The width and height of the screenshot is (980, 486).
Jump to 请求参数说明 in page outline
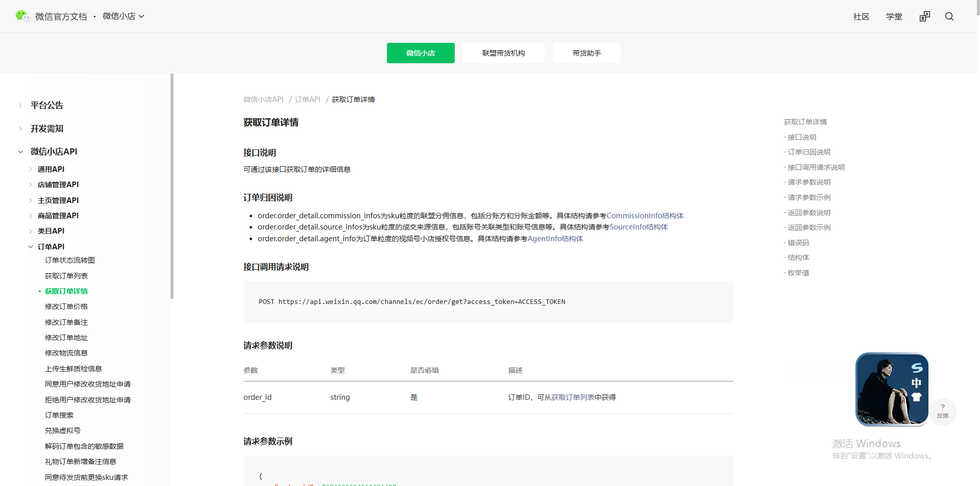[x=809, y=182]
